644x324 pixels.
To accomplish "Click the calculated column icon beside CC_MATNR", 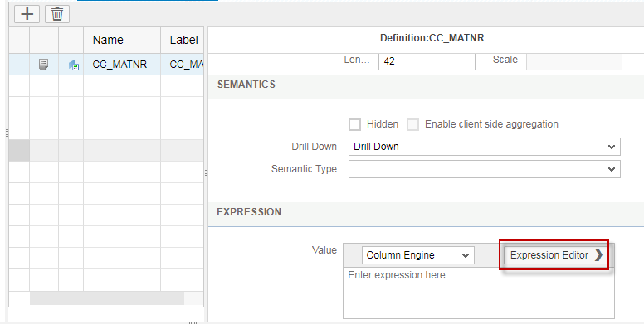I will (74, 65).
